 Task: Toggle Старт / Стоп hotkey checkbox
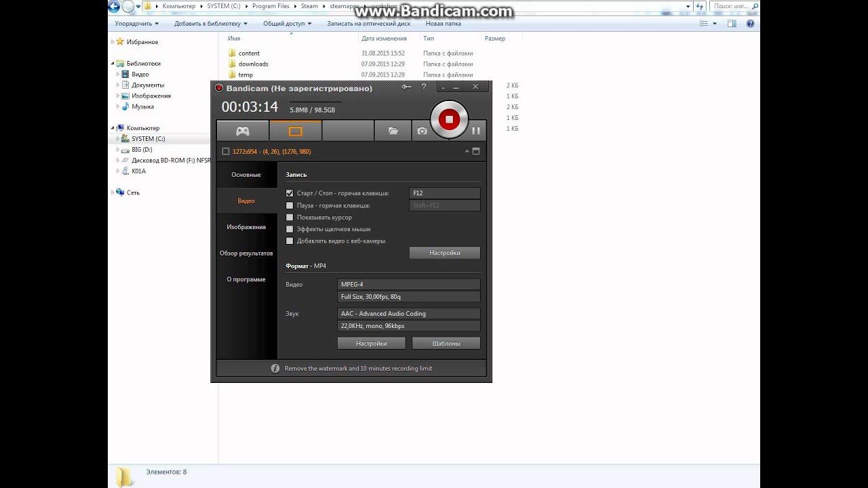tap(290, 193)
